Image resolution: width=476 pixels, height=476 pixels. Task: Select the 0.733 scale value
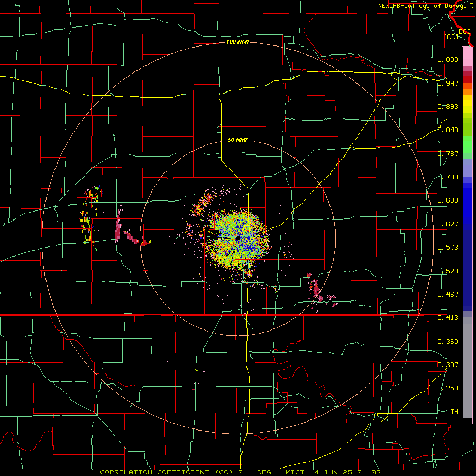tap(448, 177)
